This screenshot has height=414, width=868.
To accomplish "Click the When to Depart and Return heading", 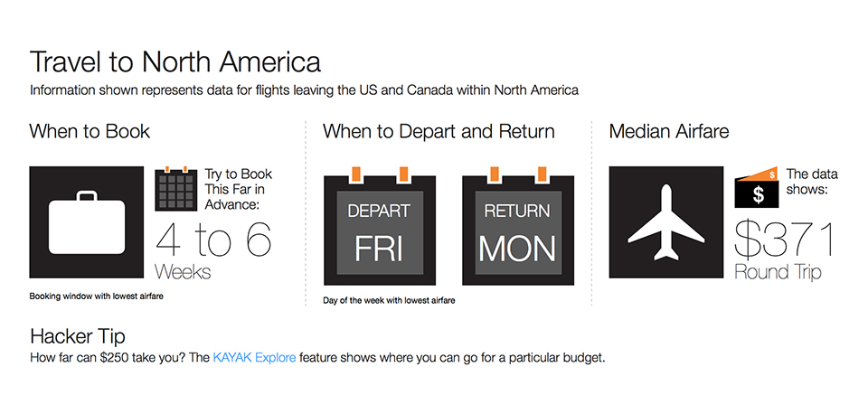I will pos(439,132).
